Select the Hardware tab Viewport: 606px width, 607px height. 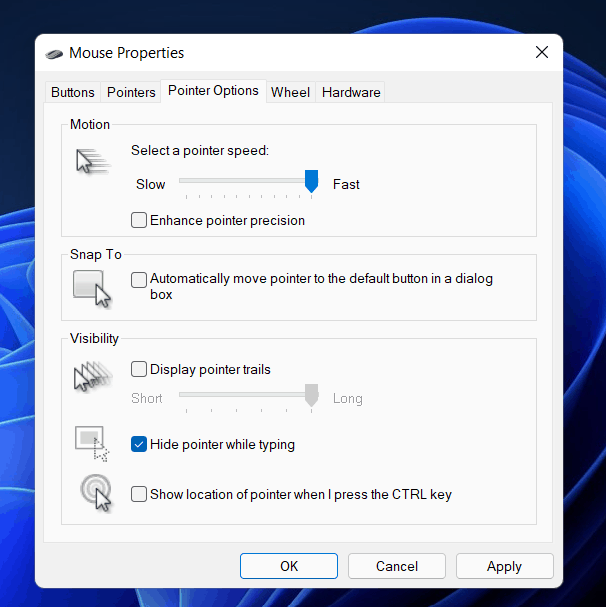351,92
